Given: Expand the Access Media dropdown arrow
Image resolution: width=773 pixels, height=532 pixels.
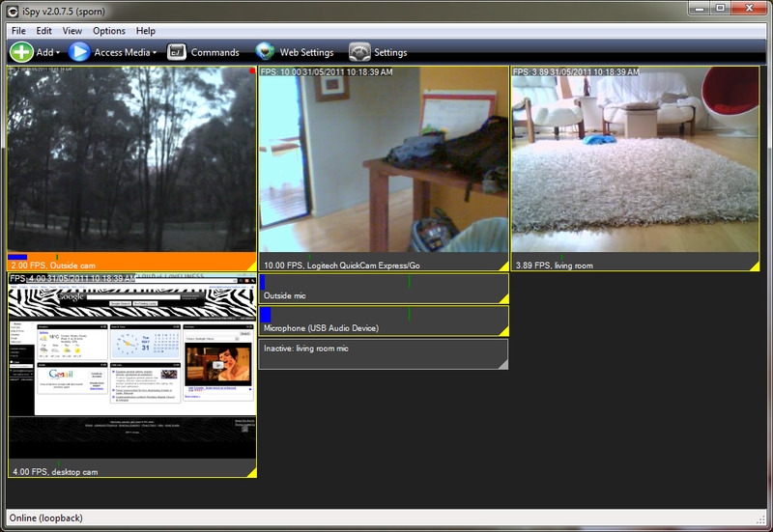Looking at the screenshot, I should pyautogui.click(x=155, y=53).
